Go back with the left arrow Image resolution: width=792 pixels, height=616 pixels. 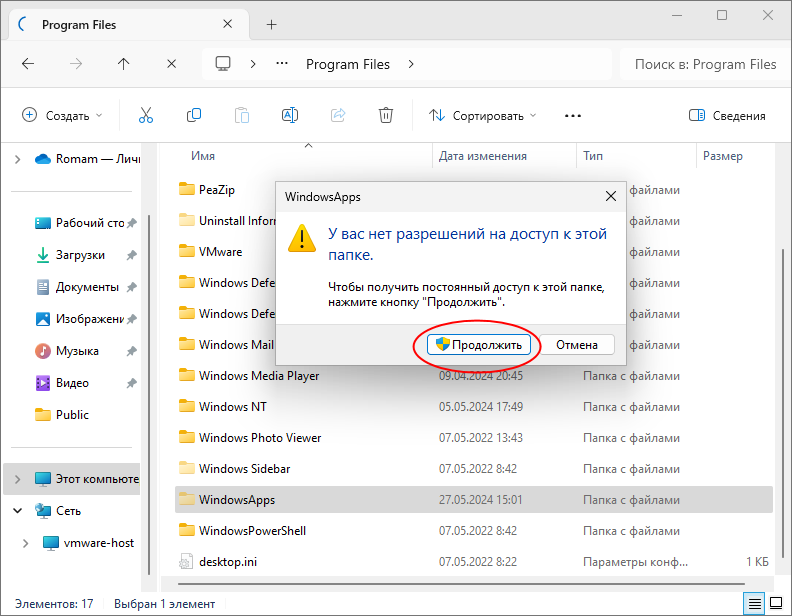[28, 64]
